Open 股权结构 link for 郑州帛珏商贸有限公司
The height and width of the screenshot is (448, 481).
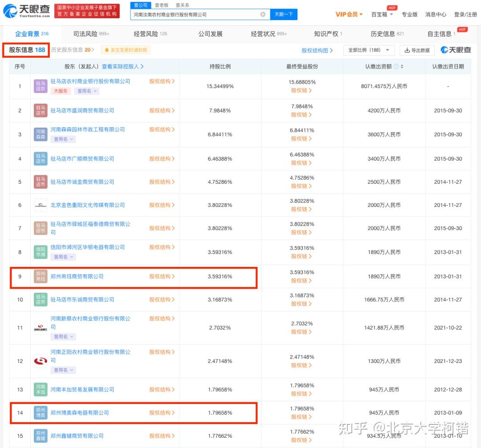[162, 276]
